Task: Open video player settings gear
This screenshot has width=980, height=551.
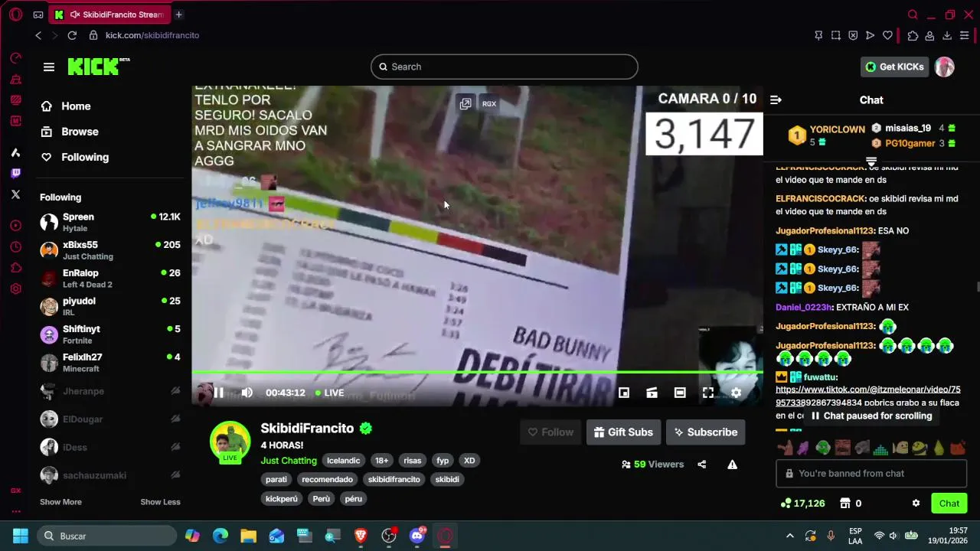Action: click(736, 393)
